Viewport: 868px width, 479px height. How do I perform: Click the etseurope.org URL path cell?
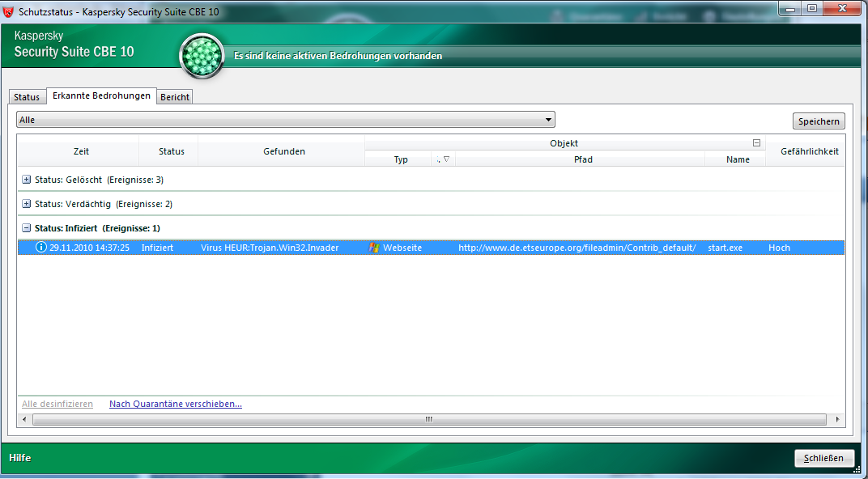click(x=577, y=248)
